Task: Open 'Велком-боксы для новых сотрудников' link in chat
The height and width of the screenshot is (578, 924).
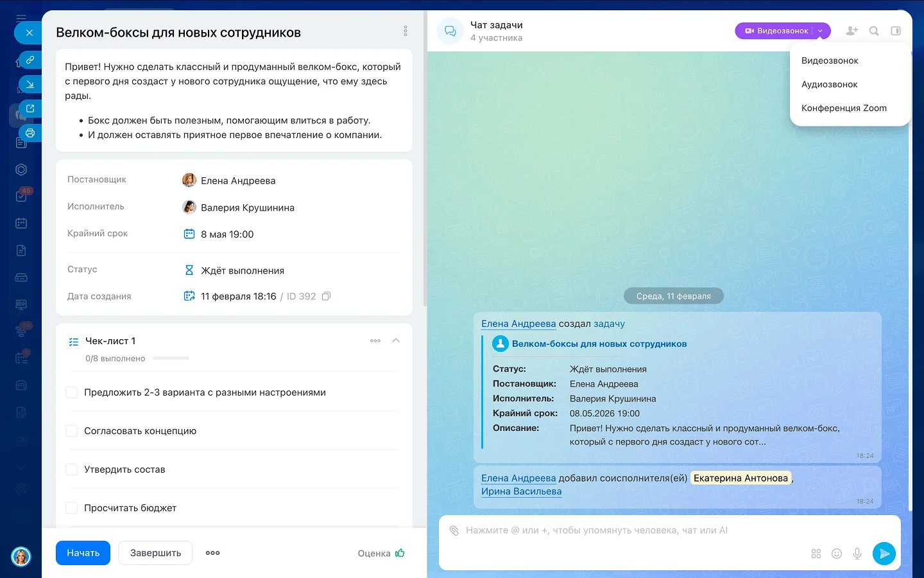Action: (x=599, y=344)
